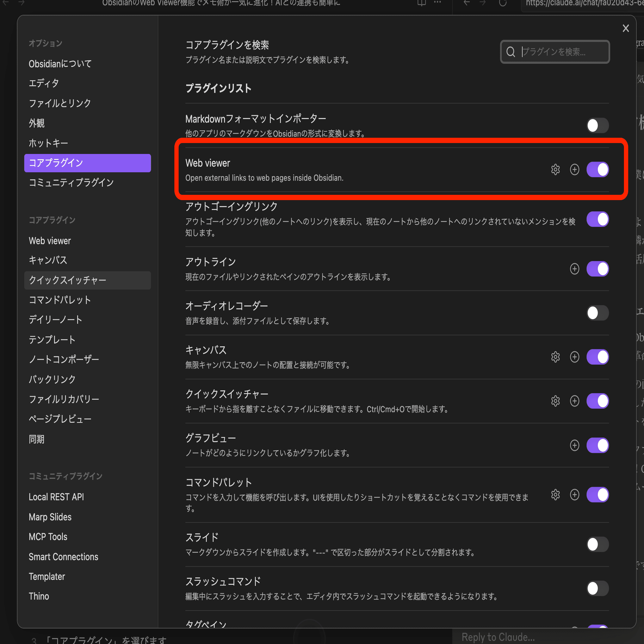Screen dimensions: 644x644
Task: Select キャンバス in the sidebar plugin list
Action: pyautogui.click(x=87, y=260)
